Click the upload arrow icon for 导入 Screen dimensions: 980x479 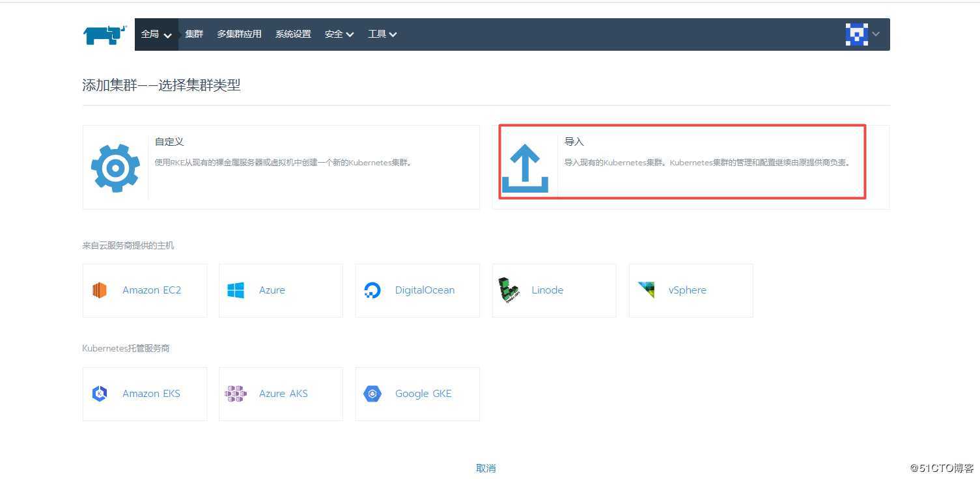(x=525, y=168)
